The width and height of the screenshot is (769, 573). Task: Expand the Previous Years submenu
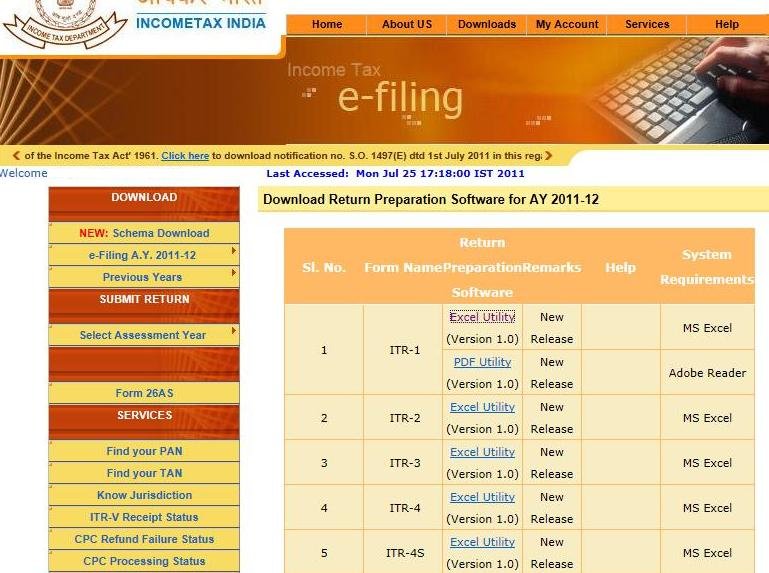coord(144,277)
